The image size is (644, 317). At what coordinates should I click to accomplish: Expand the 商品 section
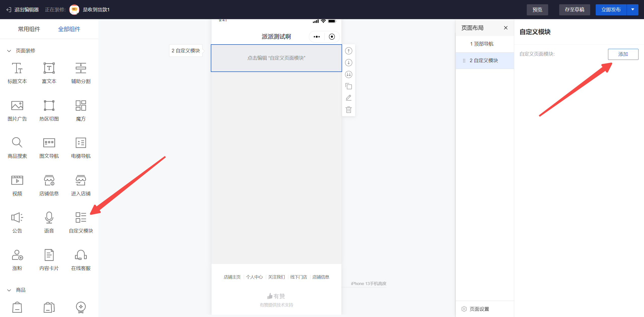point(9,290)
